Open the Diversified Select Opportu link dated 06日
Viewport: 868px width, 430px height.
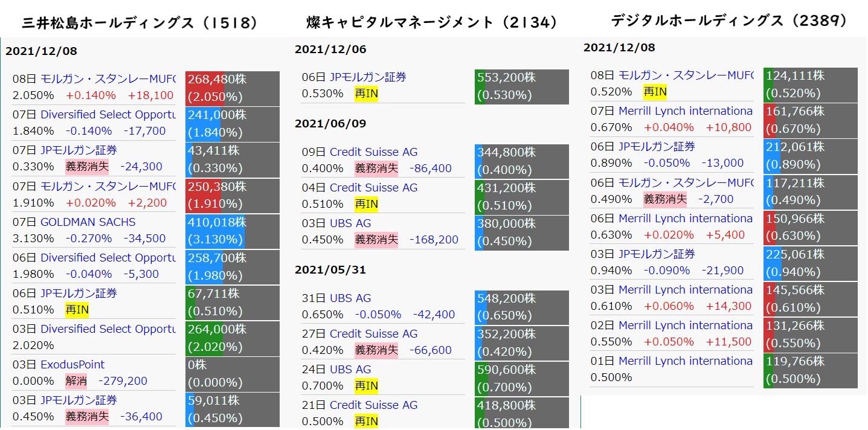coord(109,257)
